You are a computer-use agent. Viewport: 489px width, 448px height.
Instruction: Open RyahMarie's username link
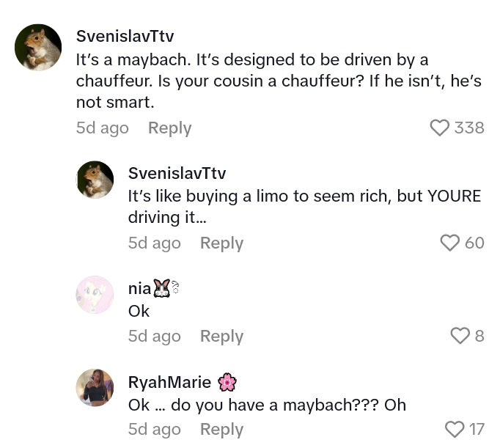click(169, 382)
